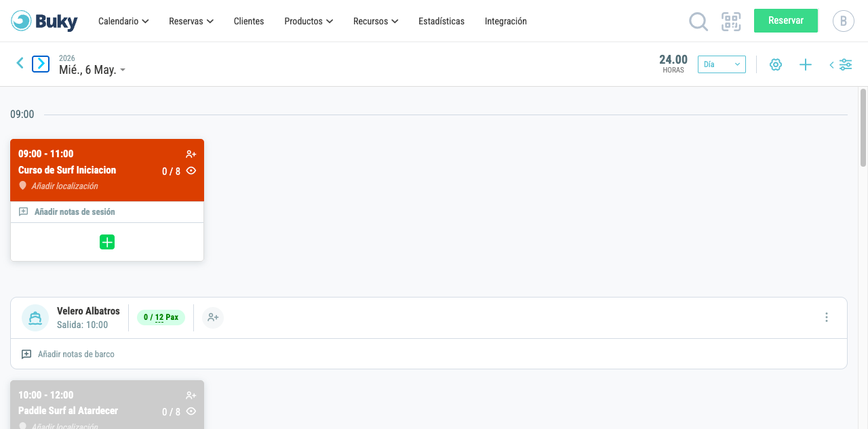Image resolution: width=868 pixels, height=429 pixels.
Task: Click the boat notes icon
Action: (x=26, y=354)
